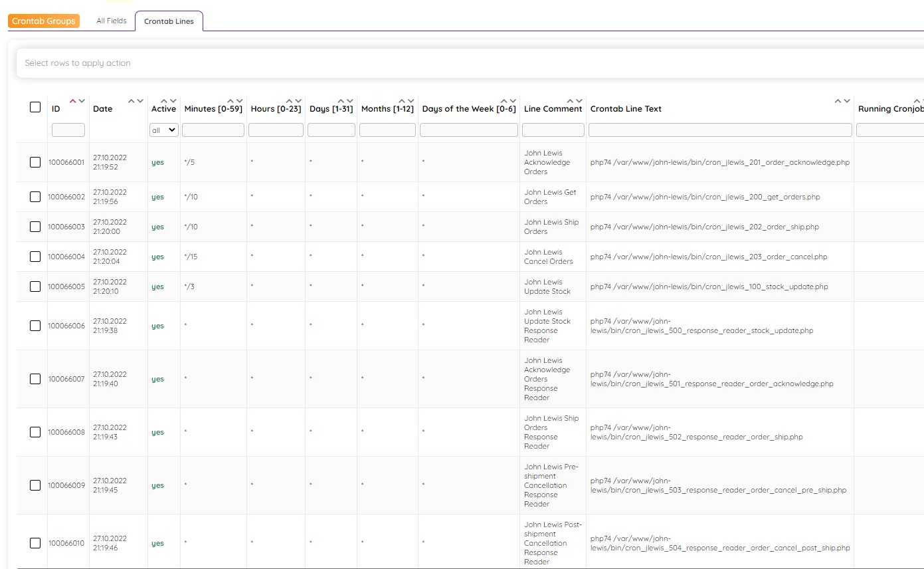Image resolution: width=924 pixels, height=569 pixels.
Task: Select row 100066001 checkbox
Action: tap(35, 162)
